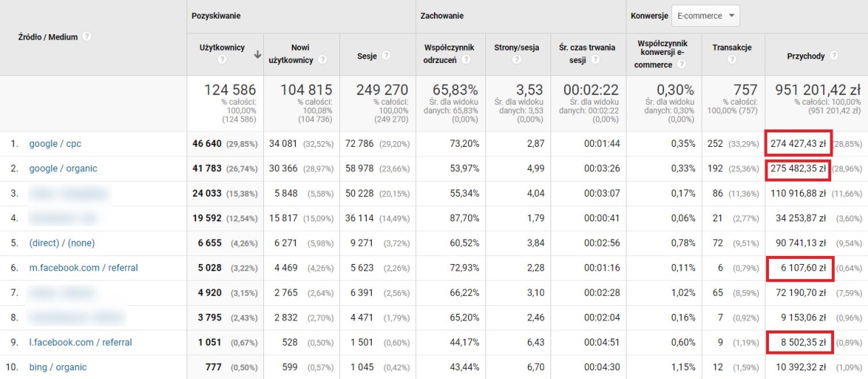Select overall pages per session 3,53

(x=529, y=90)
